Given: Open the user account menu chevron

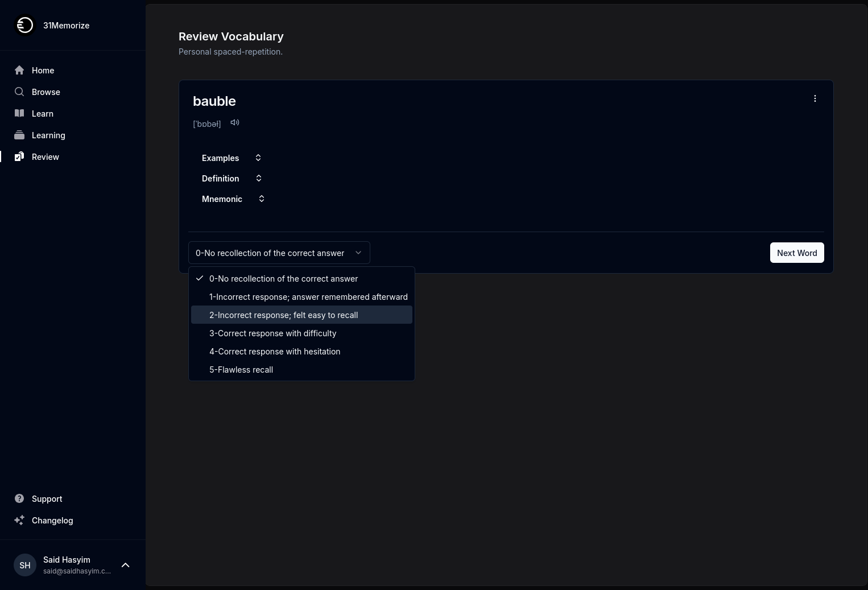Looking at the screenshot, I should (126, 565).
